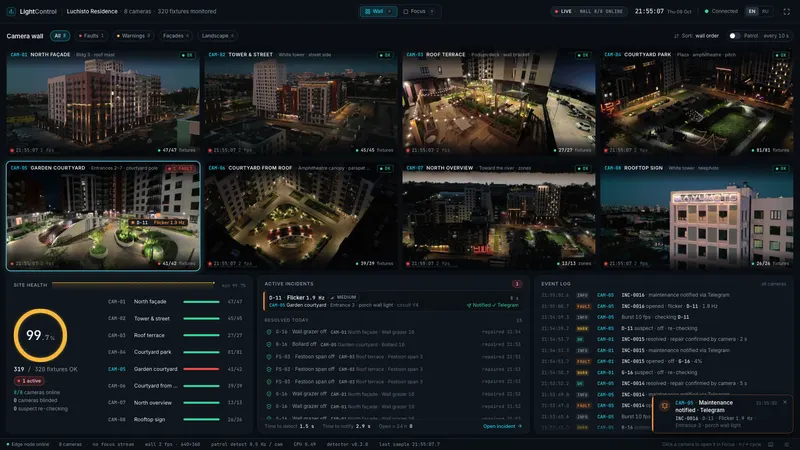
Task: Switch language to RU
Action: coord(765,11)
